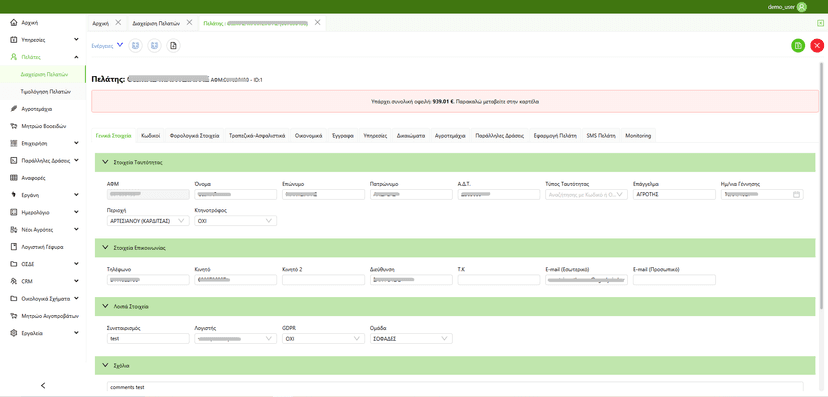Click the green save button
828x397 pixels.
click(798, 45)
